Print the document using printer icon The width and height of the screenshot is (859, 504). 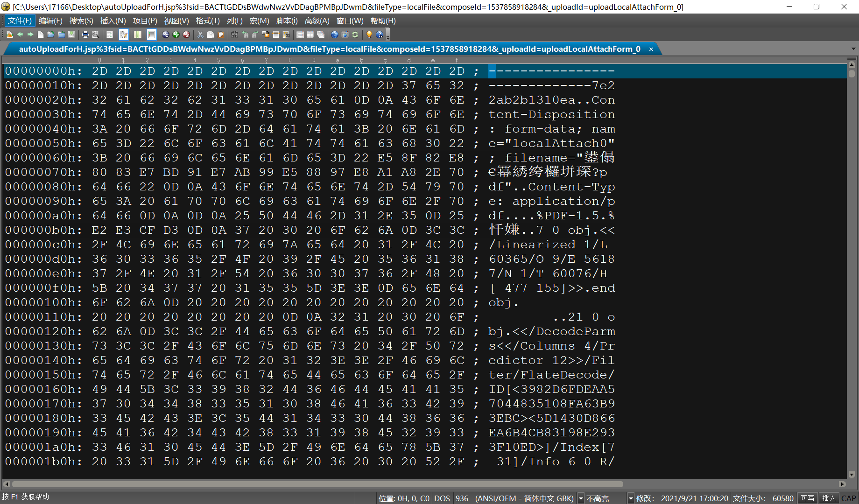pyautogui.click(x=85, y=35)
